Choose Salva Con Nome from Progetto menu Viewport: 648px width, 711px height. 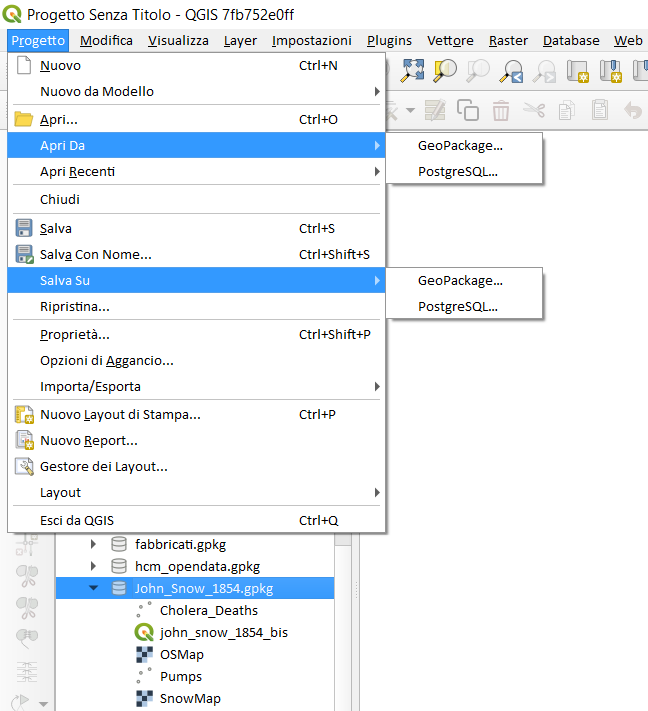(95, 254)
